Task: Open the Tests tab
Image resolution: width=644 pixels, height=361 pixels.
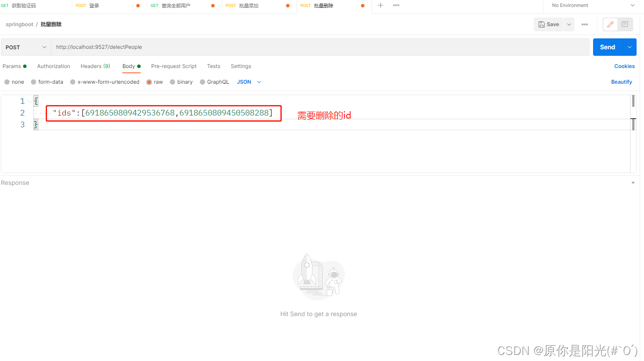Action: click(213, 66)
